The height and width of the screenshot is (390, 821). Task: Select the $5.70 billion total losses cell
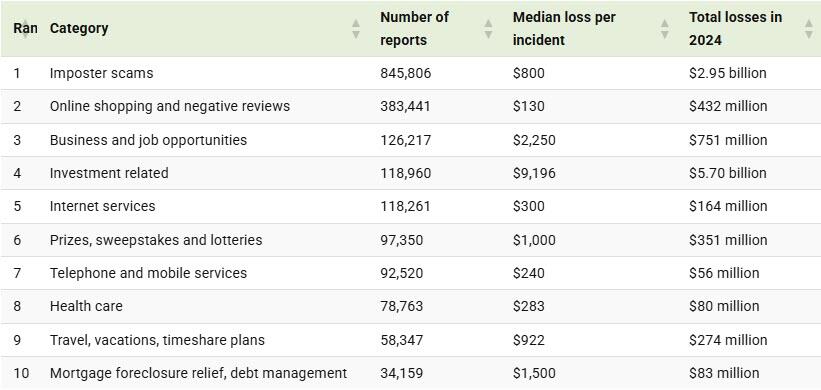tap(728, 173)
